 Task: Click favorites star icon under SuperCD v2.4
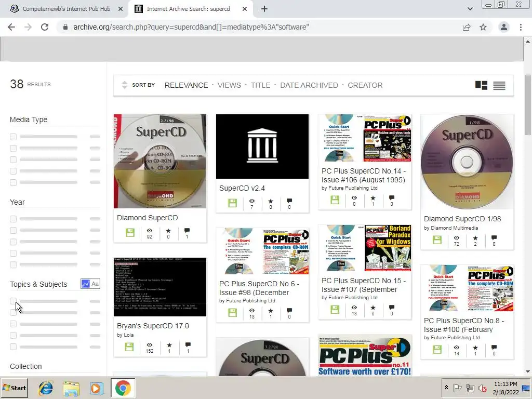(x=270, y=201)
